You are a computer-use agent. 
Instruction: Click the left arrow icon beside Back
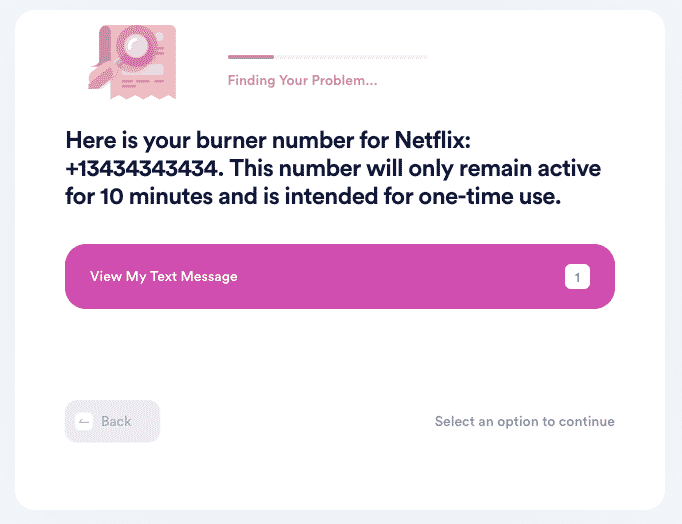tap(84, 421)
